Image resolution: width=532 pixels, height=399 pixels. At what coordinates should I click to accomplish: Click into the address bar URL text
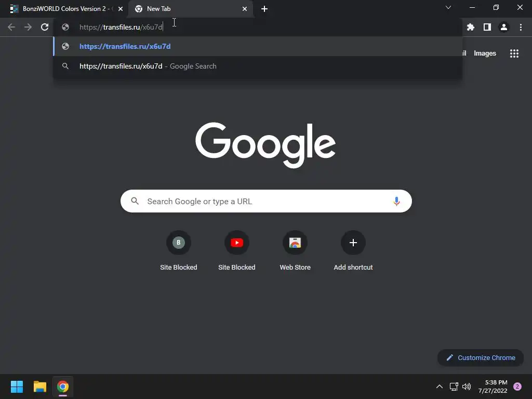(121, 27)
